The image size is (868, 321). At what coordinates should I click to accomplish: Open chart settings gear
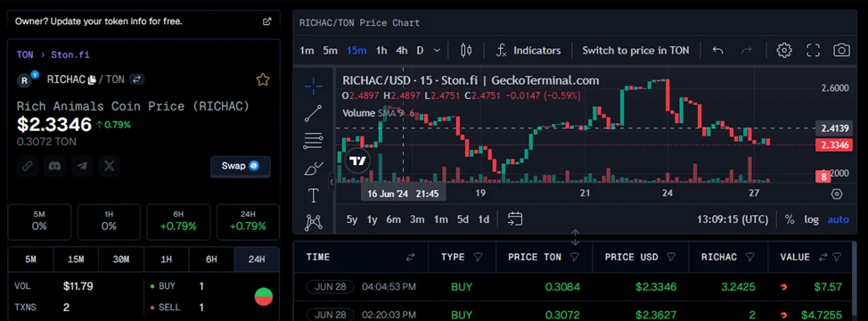pyautogui.click(x=784, y=50)
